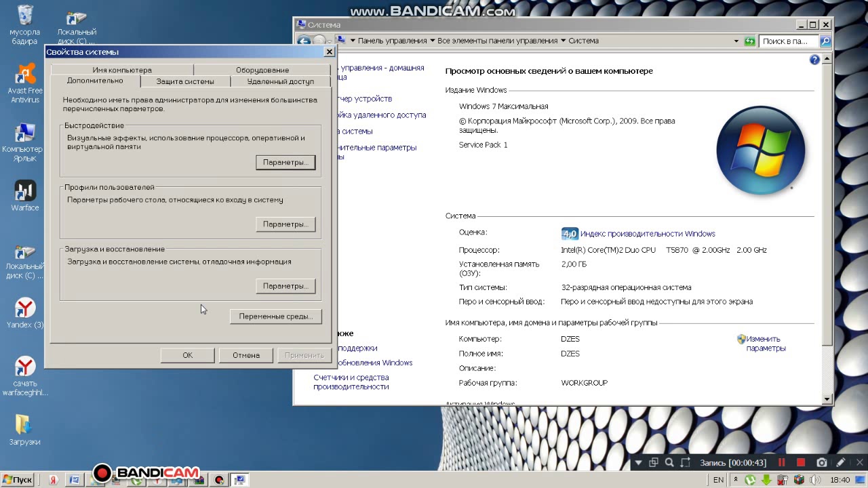Open the Recycle Bin desktop icon
The width and height of the screenshot is (868, 488).
[25, 24]
